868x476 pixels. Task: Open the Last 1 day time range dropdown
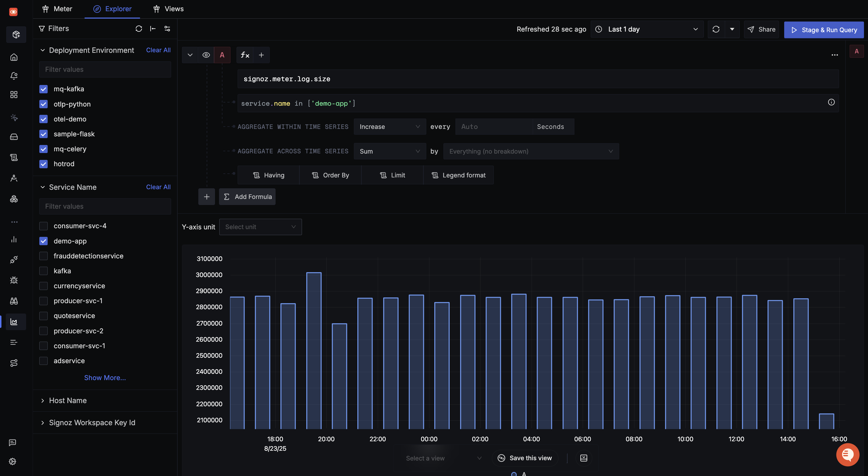pyautogui.click(x=647, y=29)
